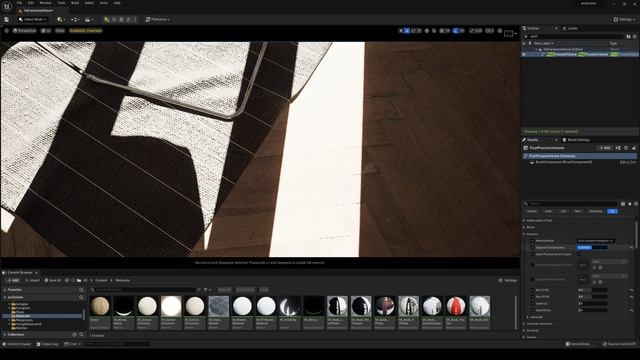Activate the Translate gizmo viewport tool
This screenshot has width=640, height=360.
[407, 31]
